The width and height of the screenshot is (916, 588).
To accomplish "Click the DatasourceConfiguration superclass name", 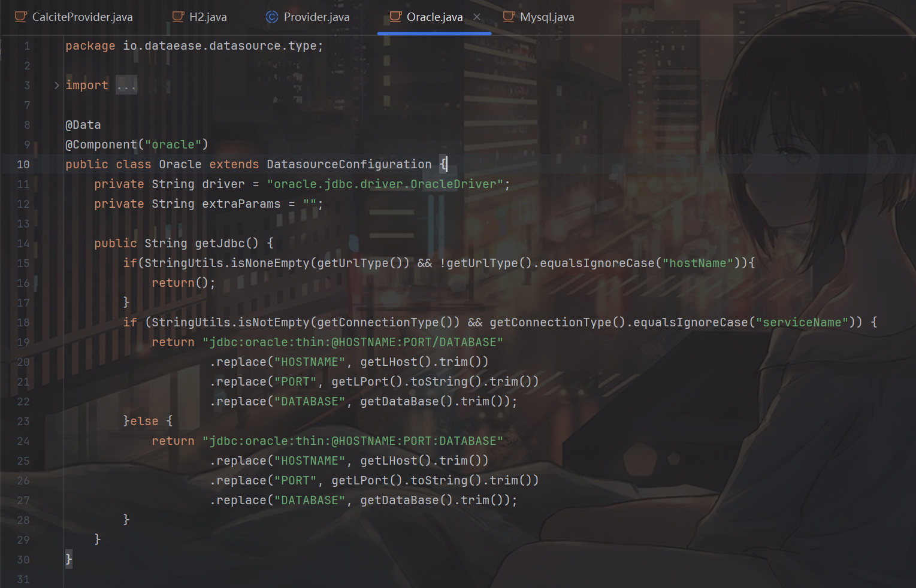I will pyautogui.click(x=349, y=165).
